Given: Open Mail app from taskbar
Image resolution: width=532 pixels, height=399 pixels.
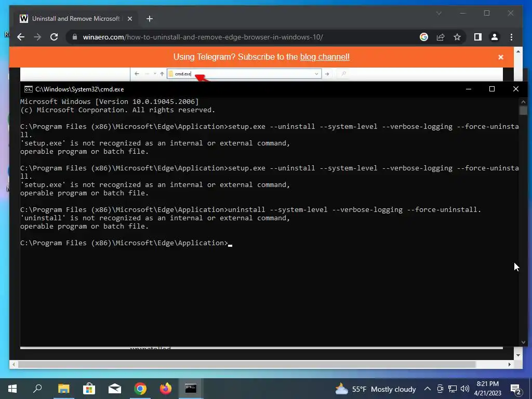Looking at the screenshot, I should 115,389.
